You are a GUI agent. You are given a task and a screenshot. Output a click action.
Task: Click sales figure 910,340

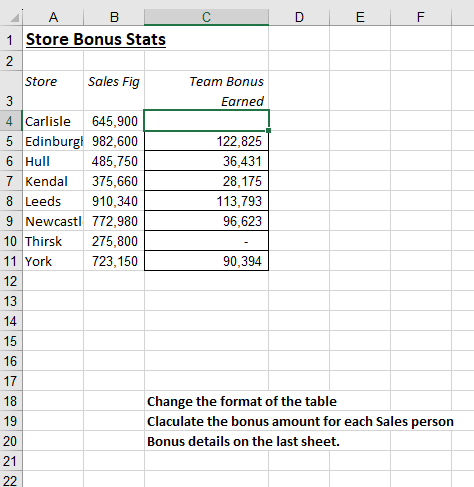point(114,201)
